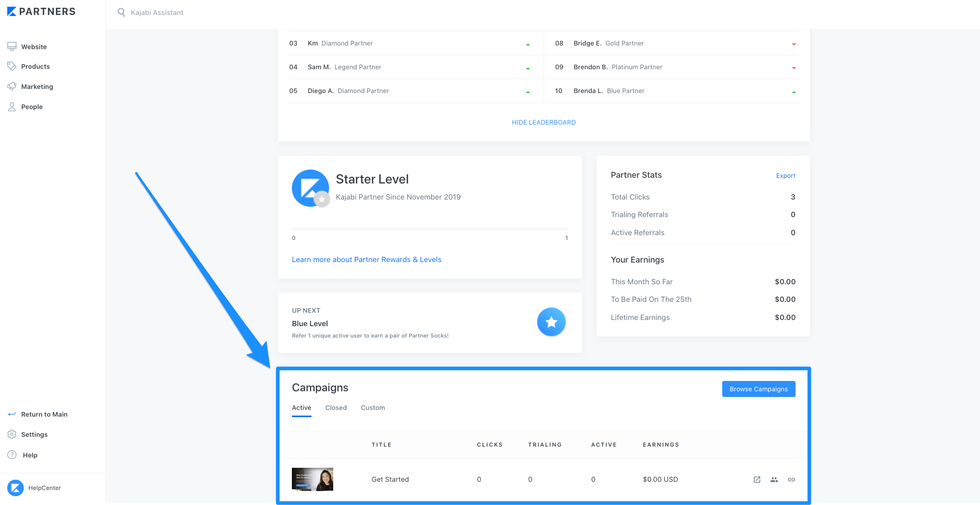The height and width of the screenshot is (505, 980).
Task: Click the Get Started campaign thumbnail
Action: (313, 479)
